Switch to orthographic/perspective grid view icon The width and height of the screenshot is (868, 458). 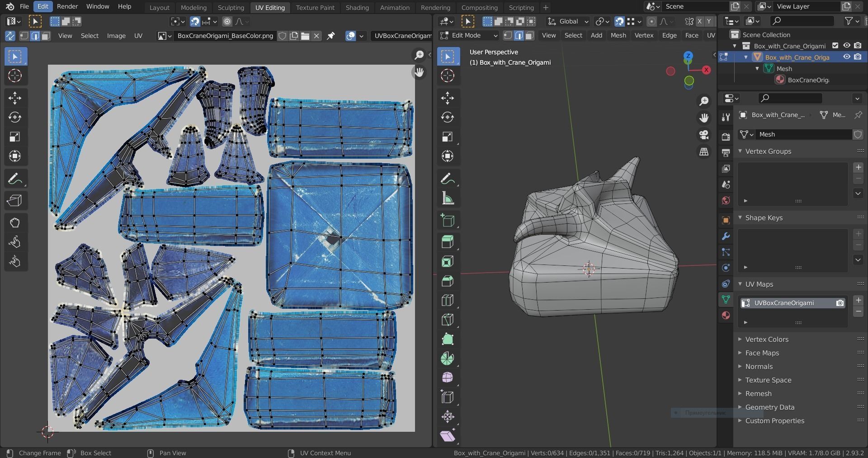click(x=704, y=152)
